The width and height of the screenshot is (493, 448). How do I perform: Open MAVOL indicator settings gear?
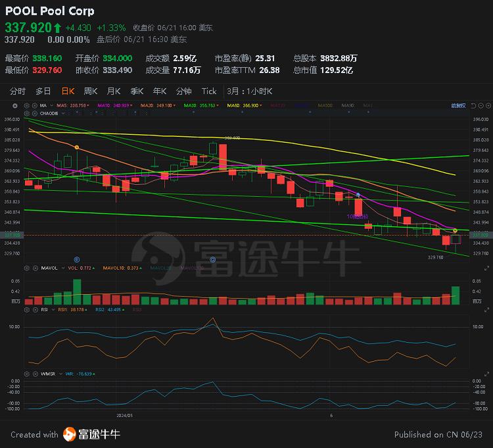point(27,268)
